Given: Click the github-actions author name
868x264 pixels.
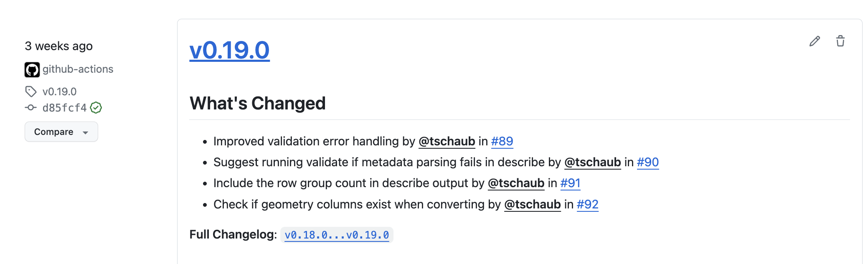Looking at the screenshot, I should 78,69.
